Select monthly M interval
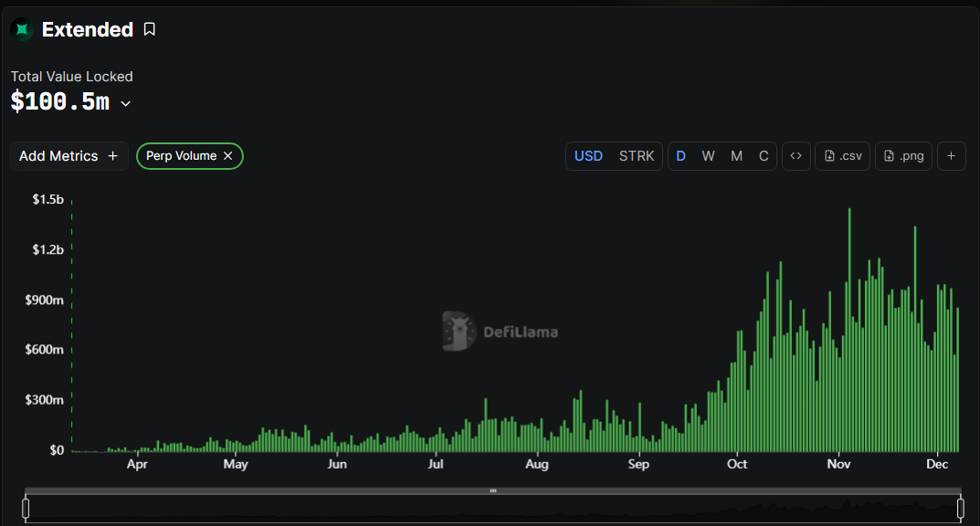 (x=736, y=156)
